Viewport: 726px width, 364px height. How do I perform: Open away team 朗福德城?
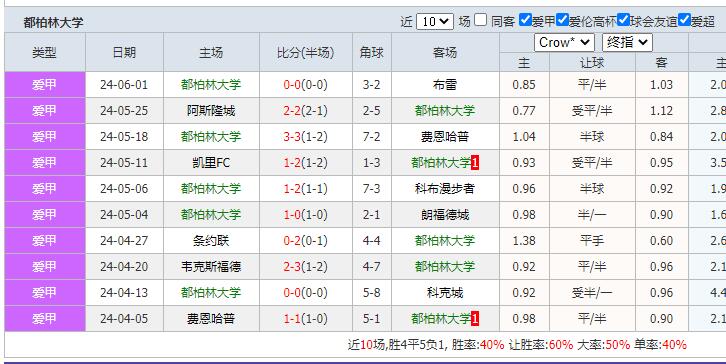pyautogui.click(x=445, y=214)
